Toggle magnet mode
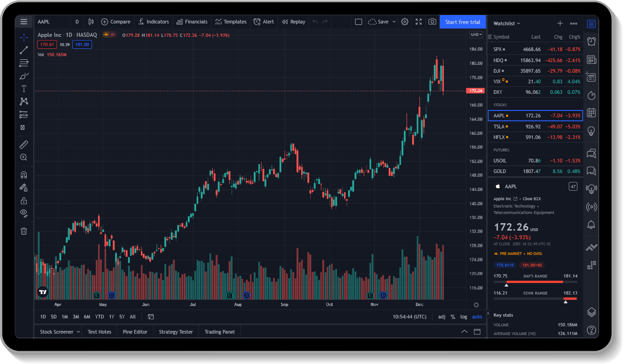623x364 pixels. [x=24, y=175]
